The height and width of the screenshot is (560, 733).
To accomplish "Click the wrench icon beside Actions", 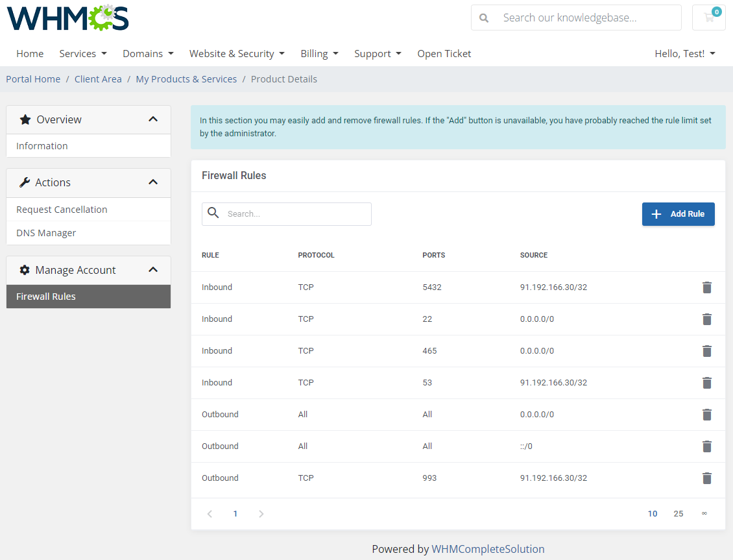I will pyautogui.click(x=25, y=182).
